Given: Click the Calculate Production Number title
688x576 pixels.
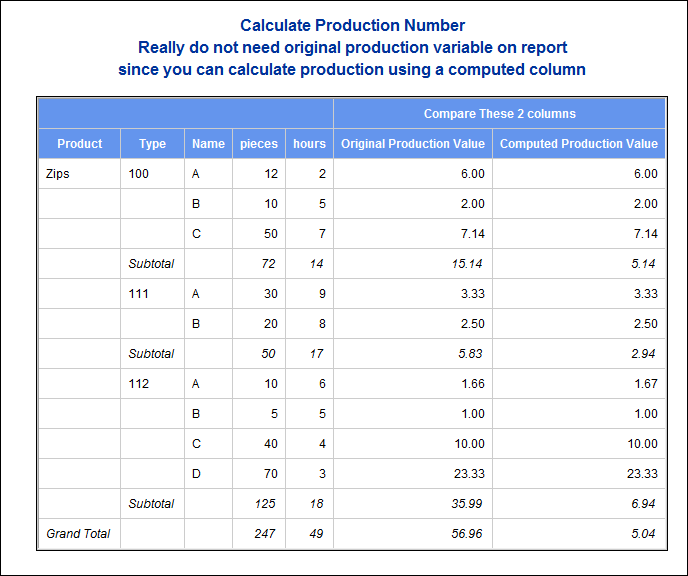Looking at the screenshot, I should 352,25.
